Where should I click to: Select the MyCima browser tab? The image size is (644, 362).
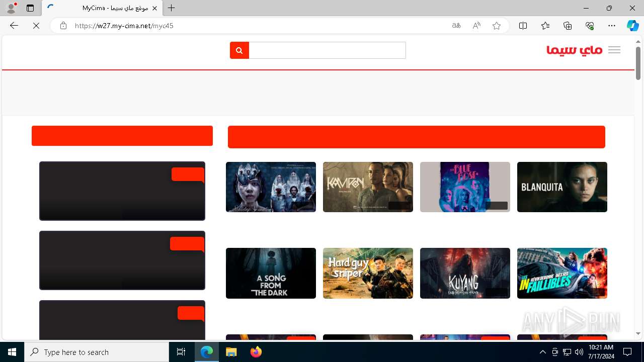click(x=102, y=8)
